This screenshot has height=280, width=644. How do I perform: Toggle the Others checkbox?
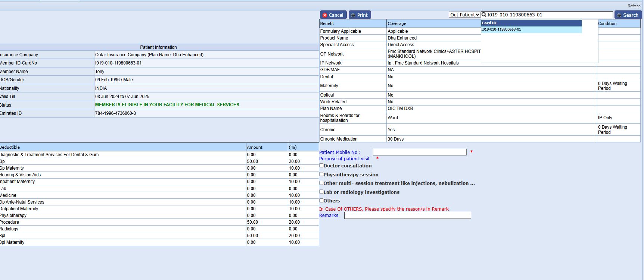321,201
